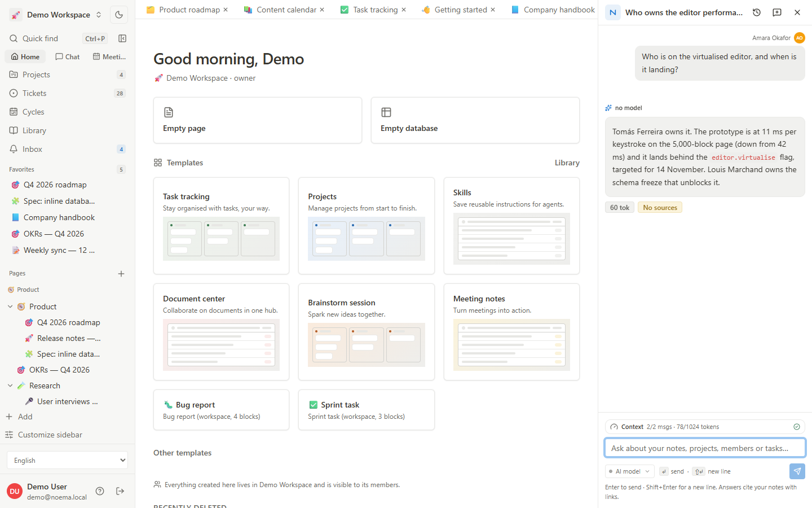Open the AI model dropdown
The height and width of the screenshot is (508, 812).
point(629,471)
